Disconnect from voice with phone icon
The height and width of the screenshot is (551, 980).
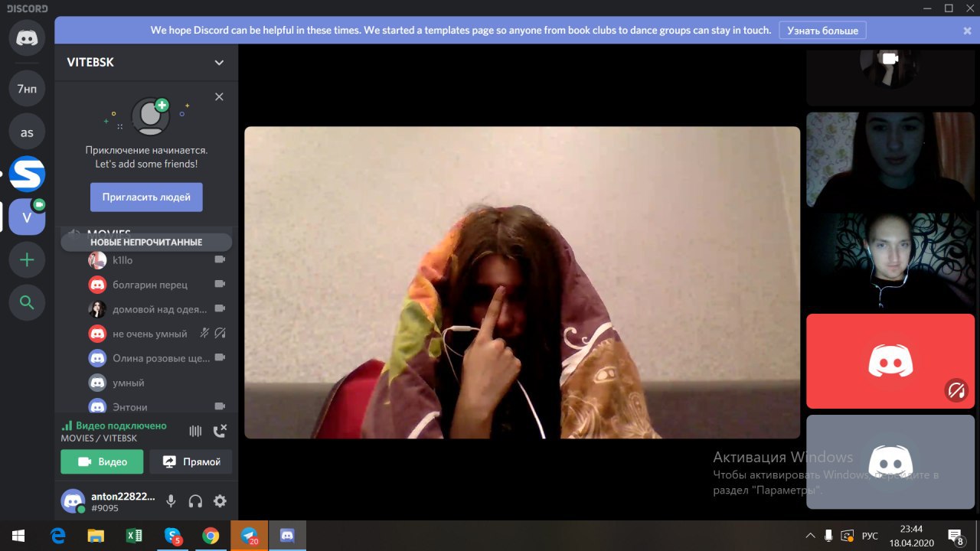(220, 431)
